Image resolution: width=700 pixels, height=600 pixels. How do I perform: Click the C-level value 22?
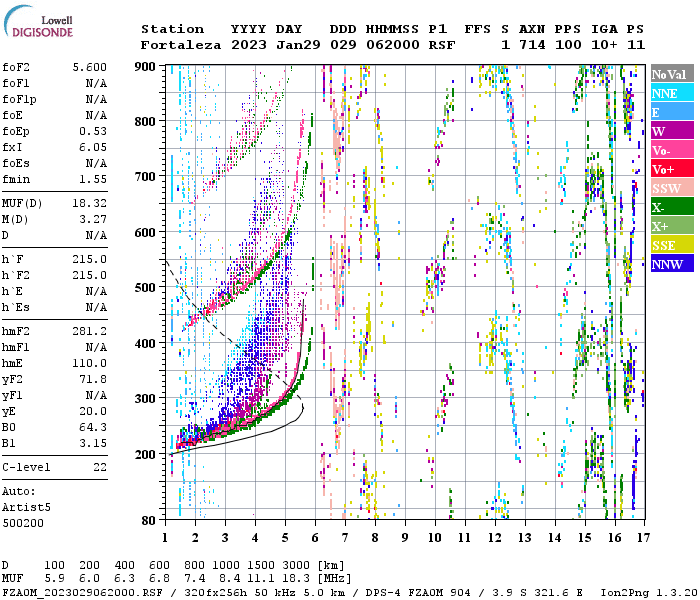[x=100, y=467]
